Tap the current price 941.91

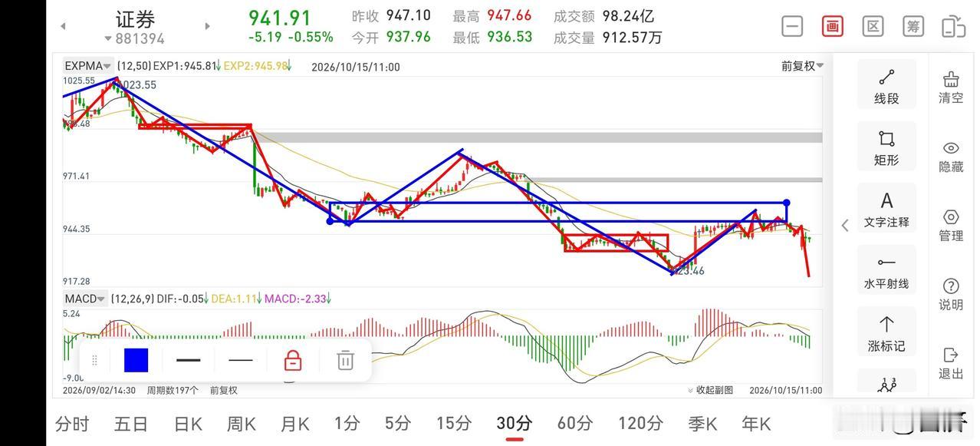(280, 17)
